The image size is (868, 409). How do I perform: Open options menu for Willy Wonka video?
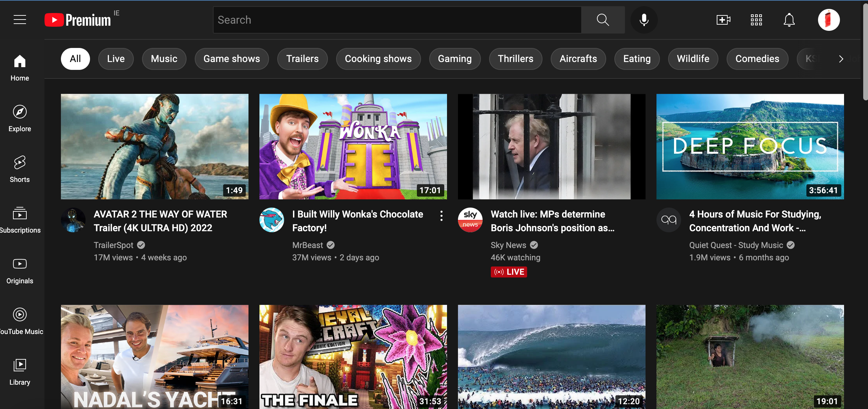pos(442,216)
